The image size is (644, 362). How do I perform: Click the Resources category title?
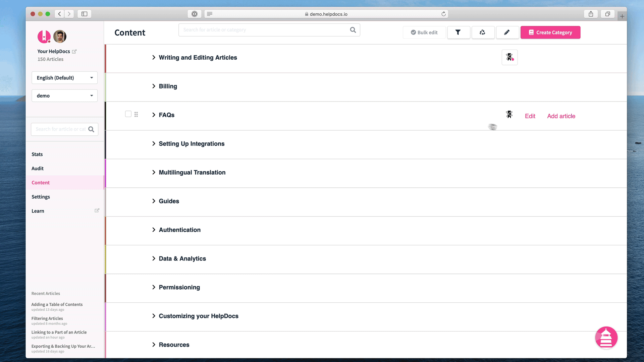click(174, 345)
